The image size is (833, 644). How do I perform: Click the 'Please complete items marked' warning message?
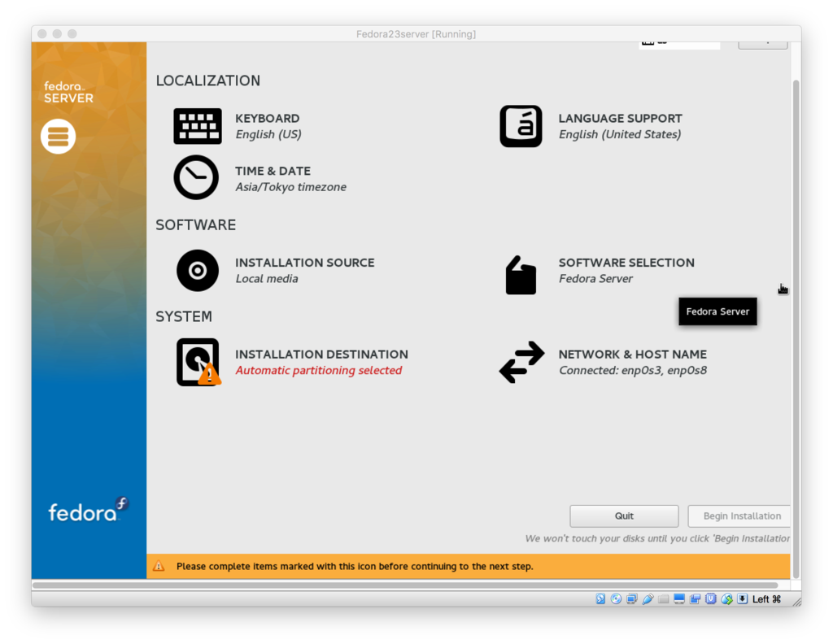click(x=355, y=566)
